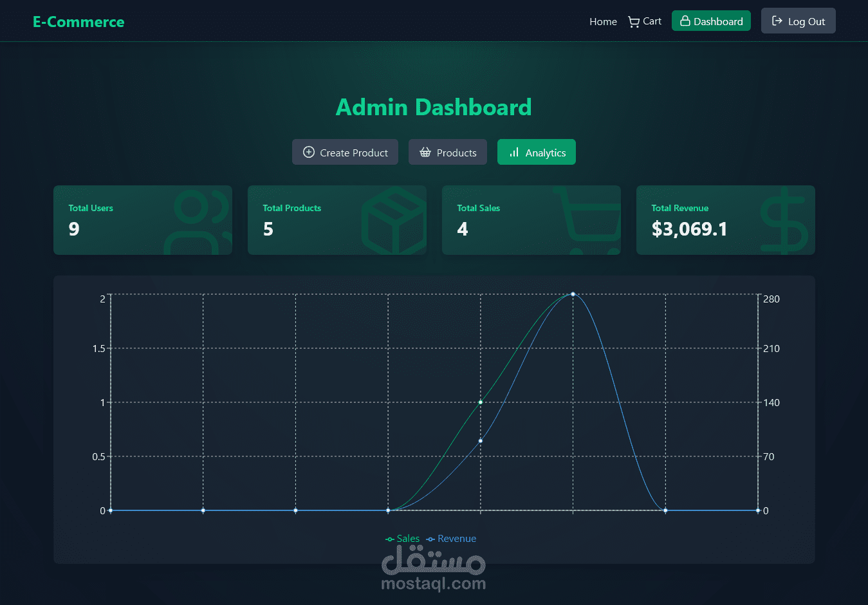Click the cart icon in Total Sales card
Viewport: 868px width, 605px height.
tap(587, 220)
